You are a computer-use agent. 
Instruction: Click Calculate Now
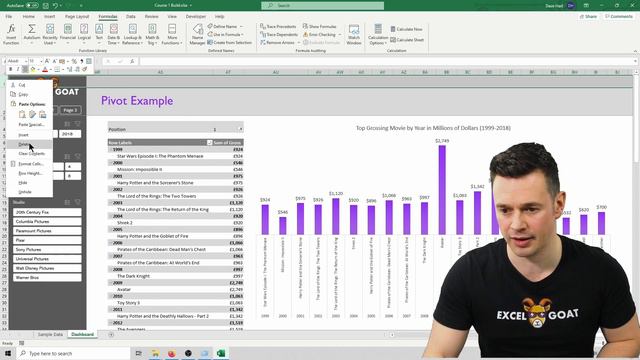pyautogui.click(x=407, y=29)
